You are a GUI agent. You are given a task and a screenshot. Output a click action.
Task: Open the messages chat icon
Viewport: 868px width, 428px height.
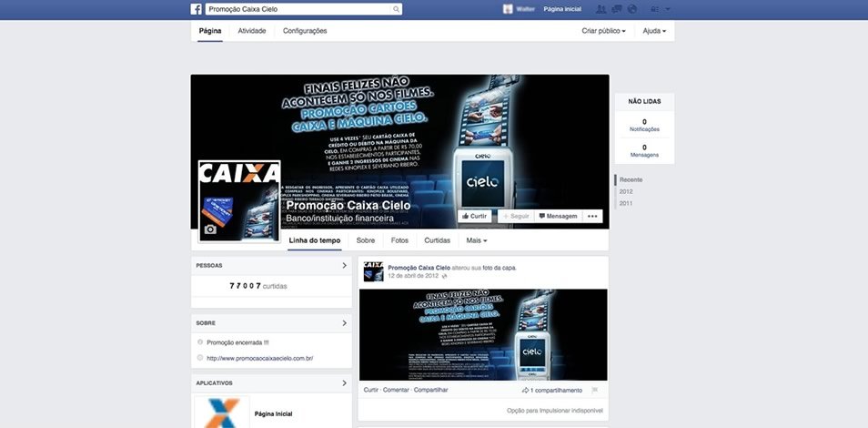pos(617,9)
